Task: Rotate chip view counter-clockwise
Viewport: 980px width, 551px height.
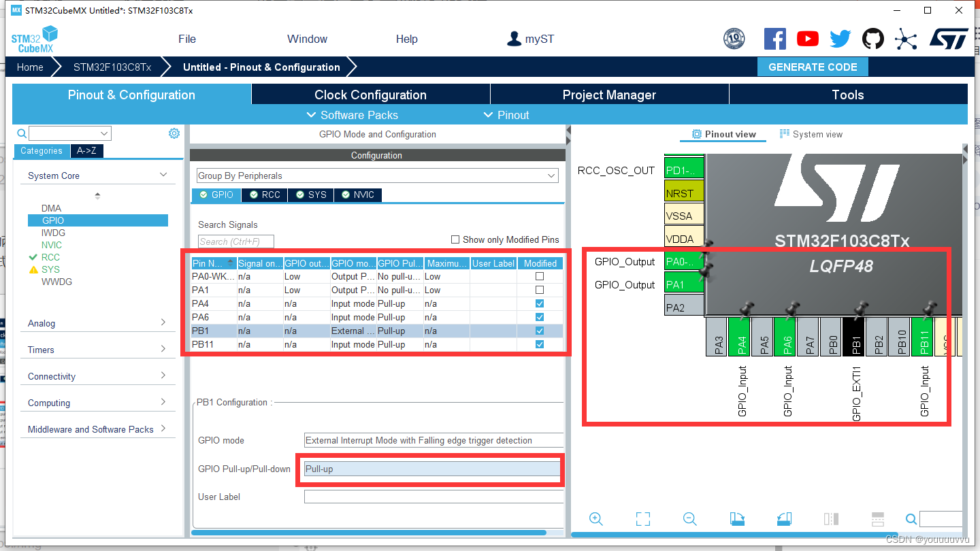Action: (784, 519)
